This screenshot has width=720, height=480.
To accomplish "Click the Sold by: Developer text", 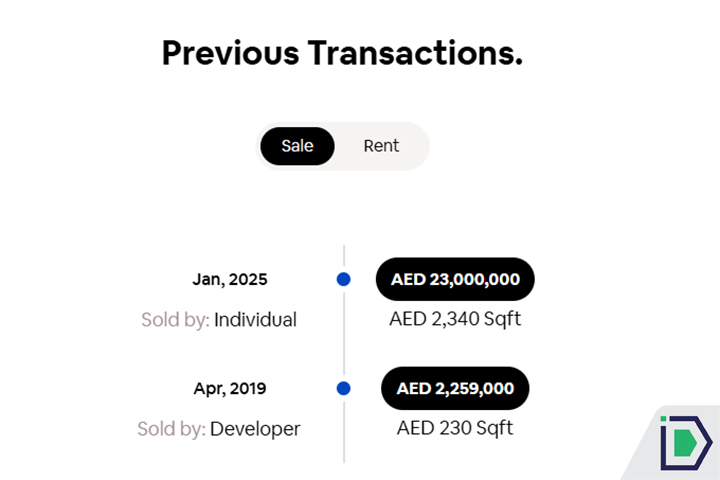I will 219,429.
